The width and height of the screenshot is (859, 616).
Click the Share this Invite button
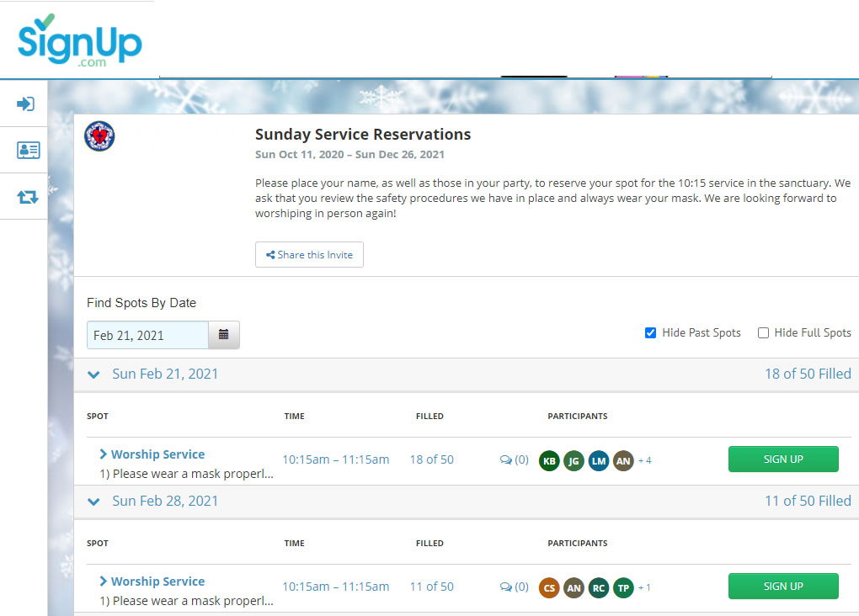pyautogui.click(x=309, y=255)
